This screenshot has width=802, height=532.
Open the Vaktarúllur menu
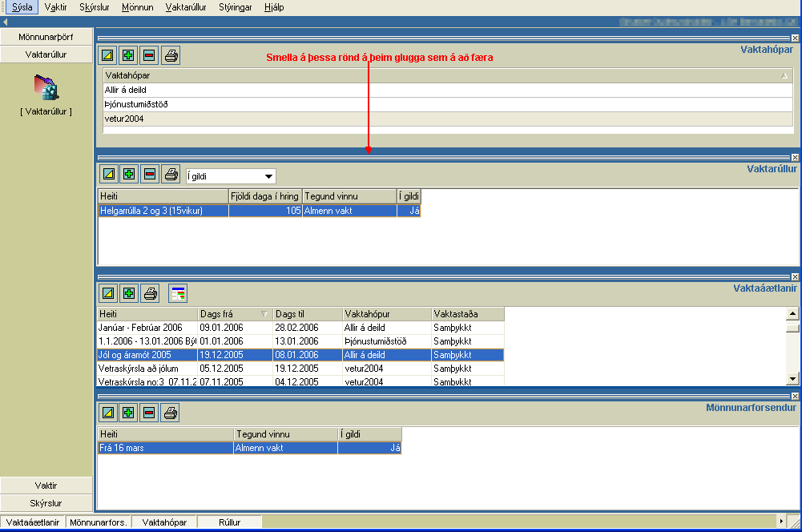point(186,7)
